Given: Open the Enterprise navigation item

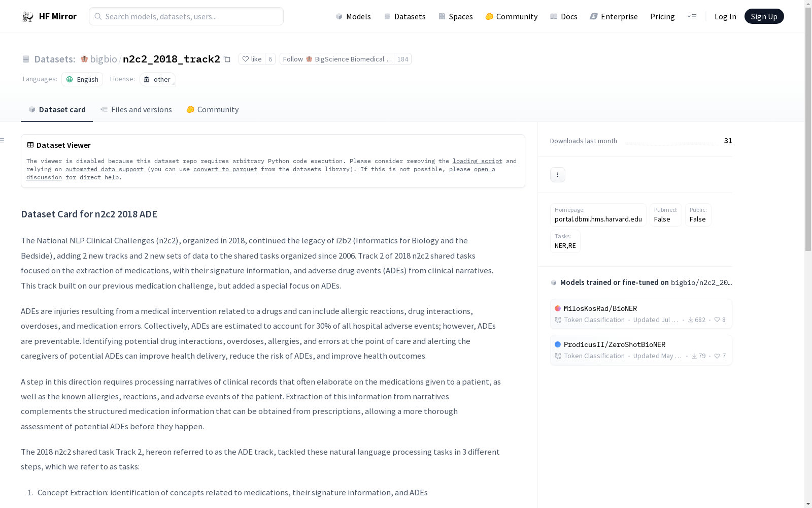Looking at the screenshot, I should [x=614, y=16].
